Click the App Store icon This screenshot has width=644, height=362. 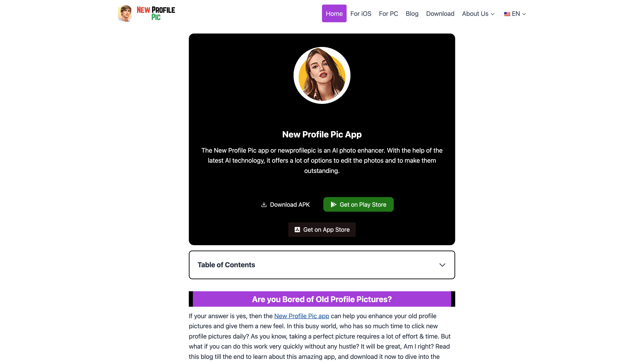pyautogui.click(x=297, y=229)
